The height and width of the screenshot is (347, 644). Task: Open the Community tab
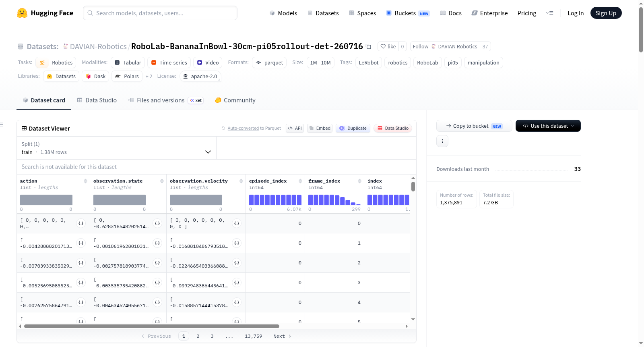coord(235,100)
